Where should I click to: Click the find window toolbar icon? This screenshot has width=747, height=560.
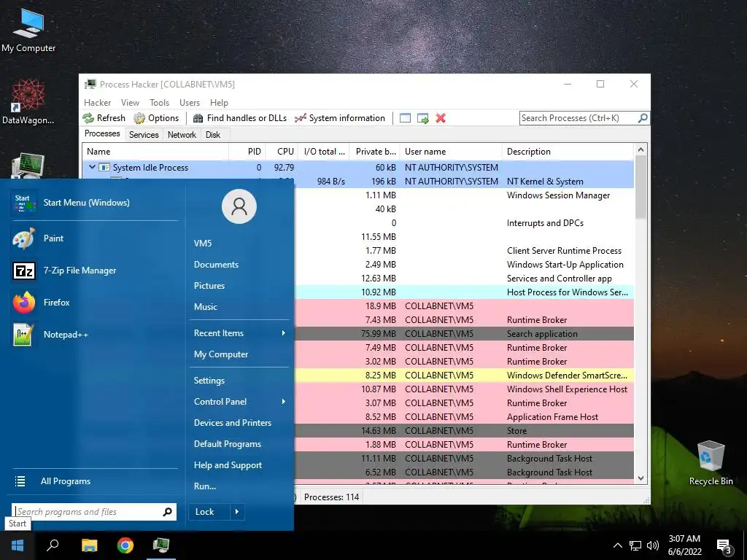point(405,118)
